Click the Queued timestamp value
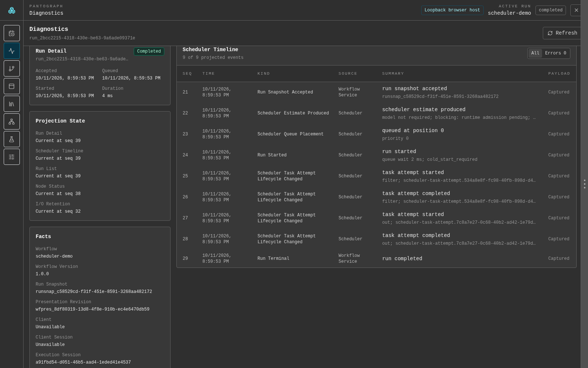This screenshot has width=588, height=368. click(x=131, y=78)
